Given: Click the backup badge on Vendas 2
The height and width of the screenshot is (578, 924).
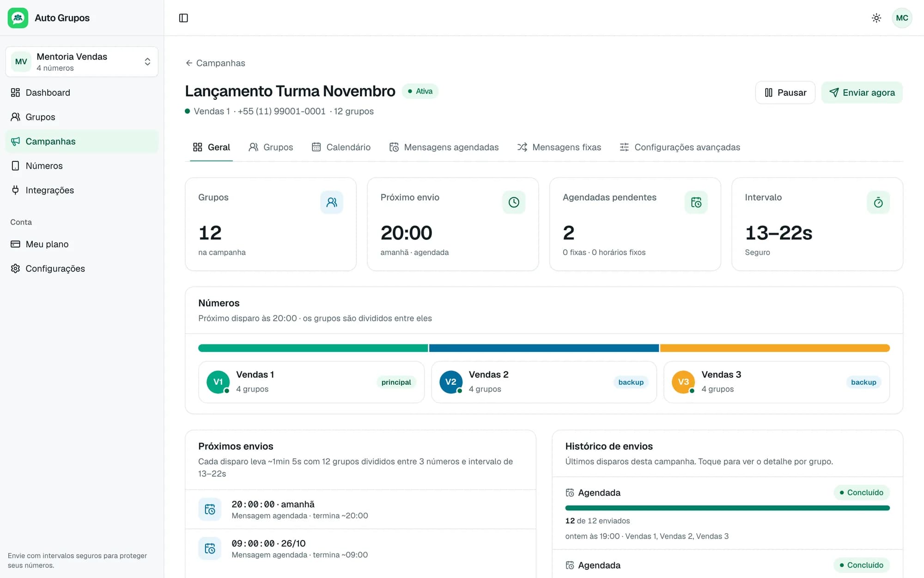Looking at the screenshot, I should (x=631, y=382).
